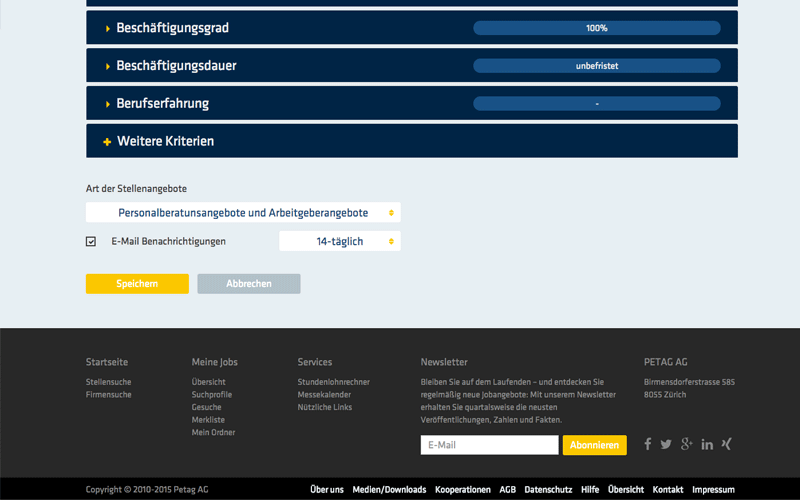Open Impressum in the footer menu
Image resolution: width=800 pixels, height=500 pixels.
713,490
